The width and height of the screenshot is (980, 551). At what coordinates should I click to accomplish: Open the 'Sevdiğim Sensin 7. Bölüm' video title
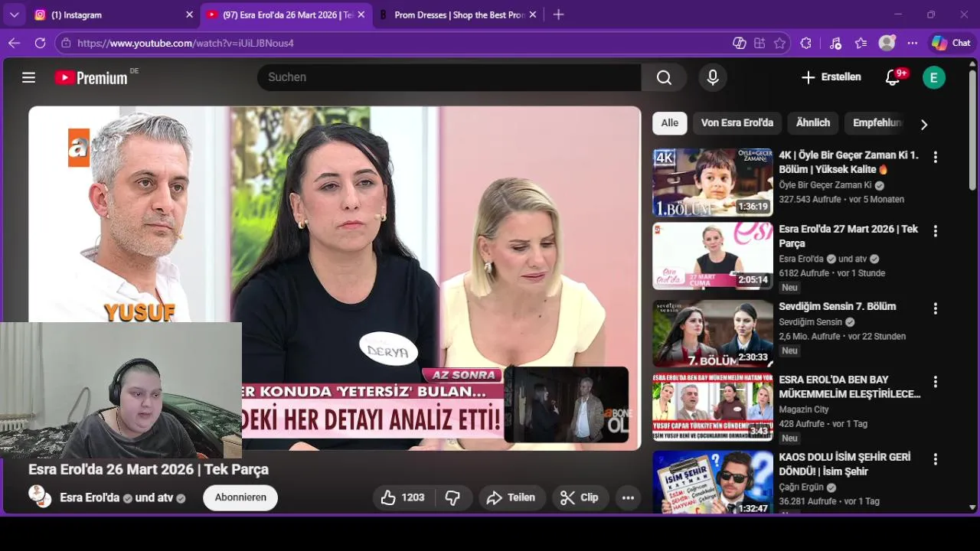click(838, 306)
